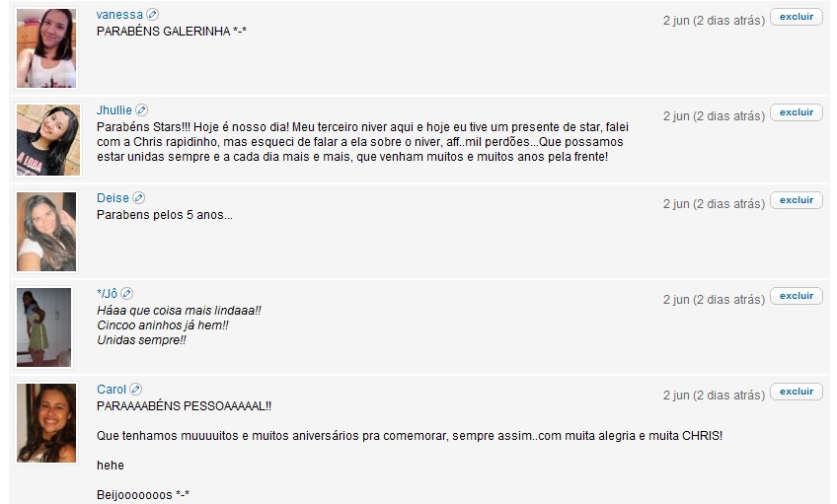
Task: Visit Deise's profile via name link
Action: 113,198
